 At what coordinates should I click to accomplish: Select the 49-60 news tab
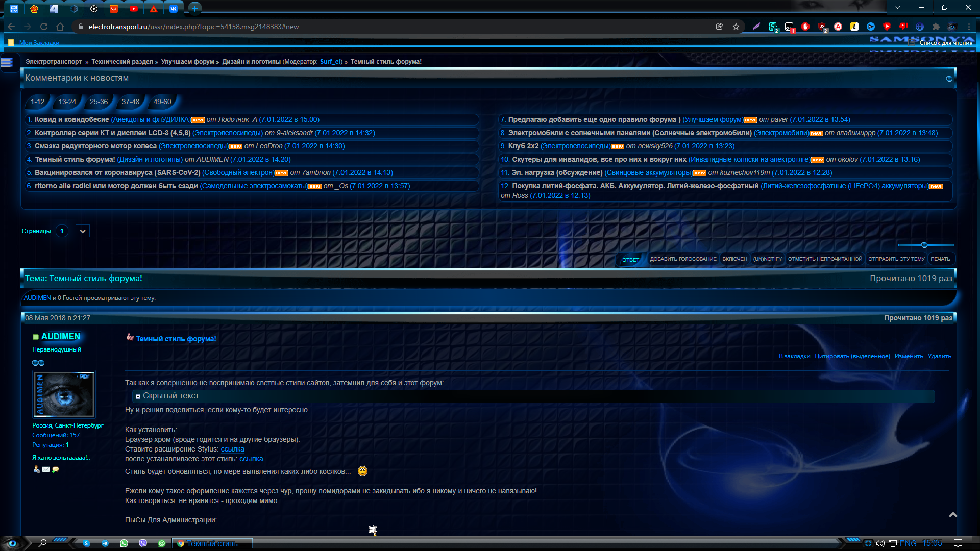coord(162,102)
